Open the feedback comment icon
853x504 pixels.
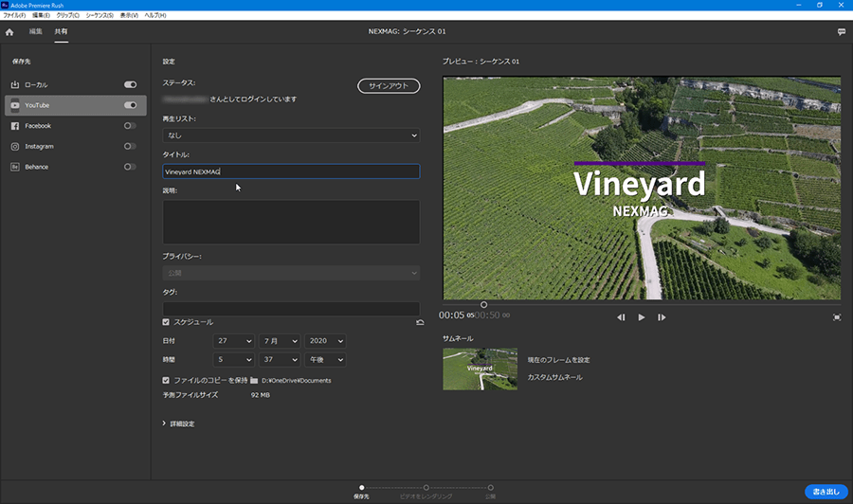pos(841,32)
